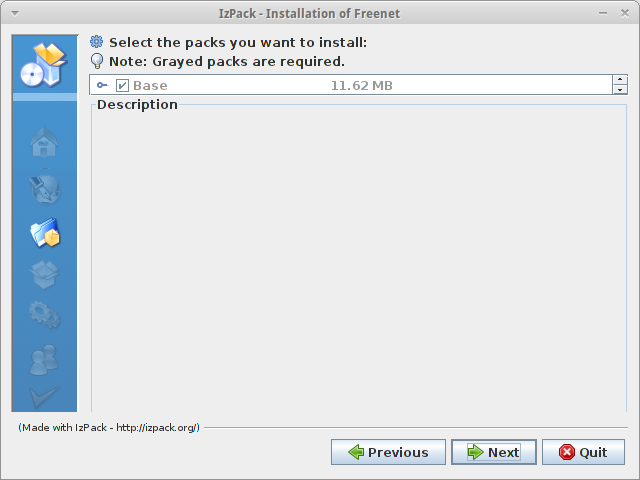640x480 pixels.
Task: Select the house step icon in sidebar
Action: pos(44,142)
